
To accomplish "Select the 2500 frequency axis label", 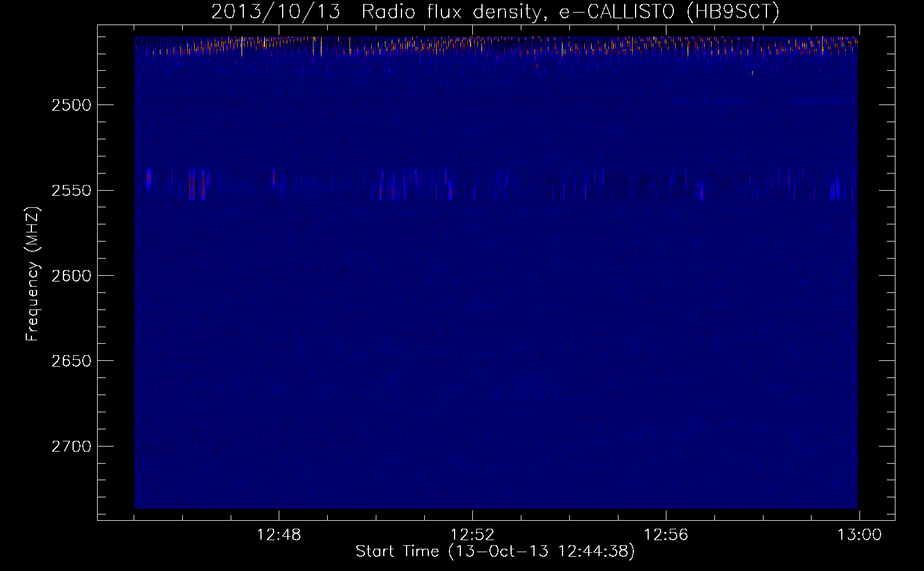I will click(x=71, y=105).
